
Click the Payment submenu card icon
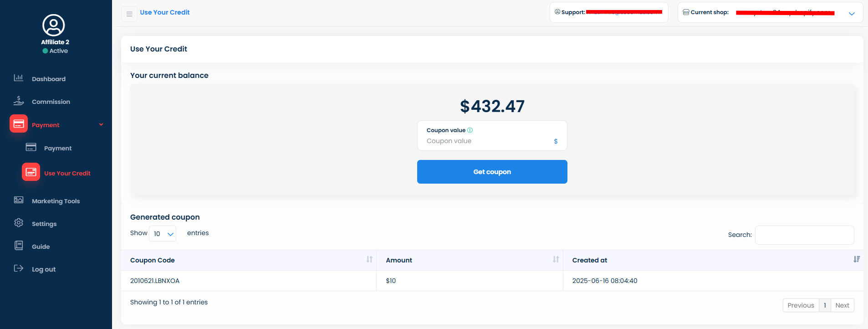pyautogui.click(x=31, y=147)
